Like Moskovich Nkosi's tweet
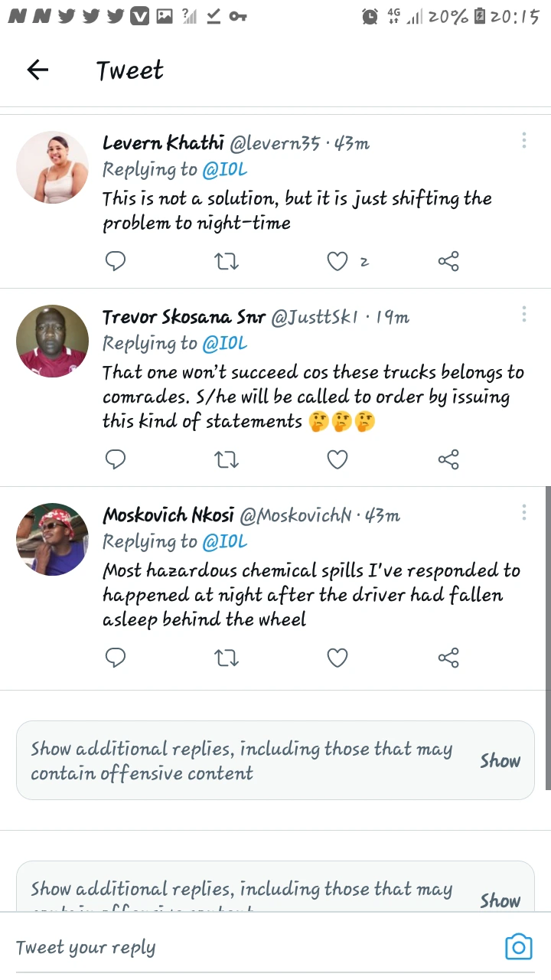 point(337,658)
